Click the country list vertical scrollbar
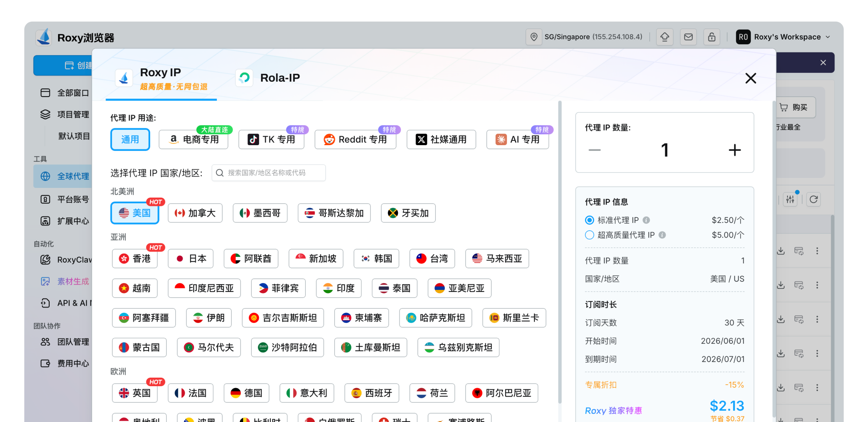 [x=560, y=252]
